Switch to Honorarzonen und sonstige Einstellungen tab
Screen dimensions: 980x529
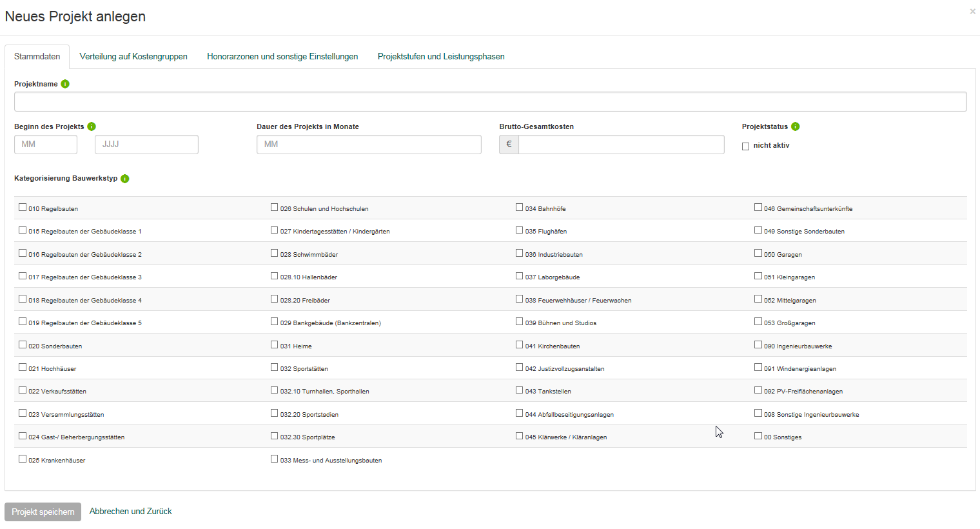pos(282,57)
